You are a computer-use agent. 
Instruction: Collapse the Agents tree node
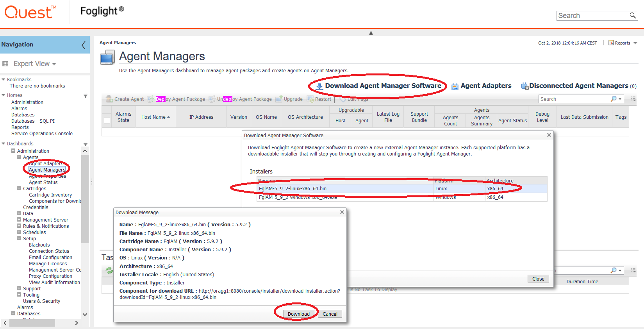[x=19, y=157]
